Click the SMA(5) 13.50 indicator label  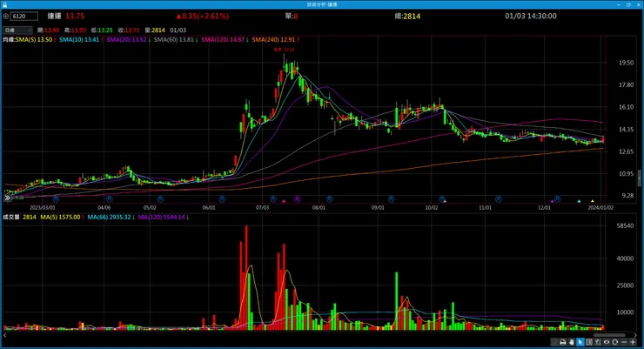[36, 39]
